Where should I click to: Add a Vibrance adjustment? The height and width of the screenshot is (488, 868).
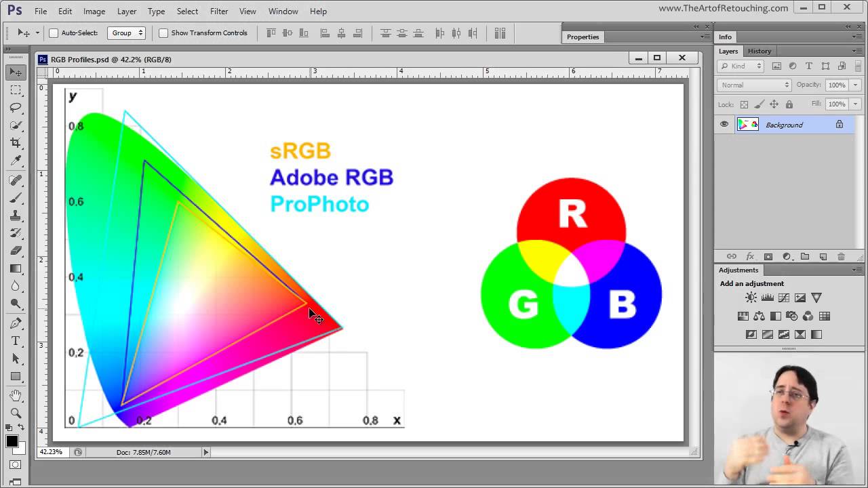point(816,298)
